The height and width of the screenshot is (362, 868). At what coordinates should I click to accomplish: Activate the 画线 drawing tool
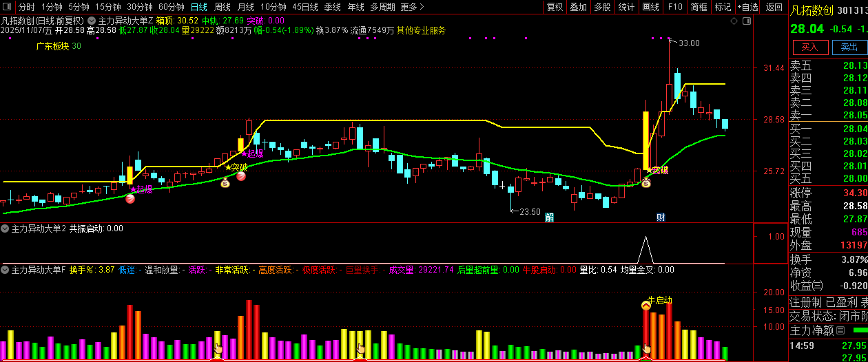650,7
